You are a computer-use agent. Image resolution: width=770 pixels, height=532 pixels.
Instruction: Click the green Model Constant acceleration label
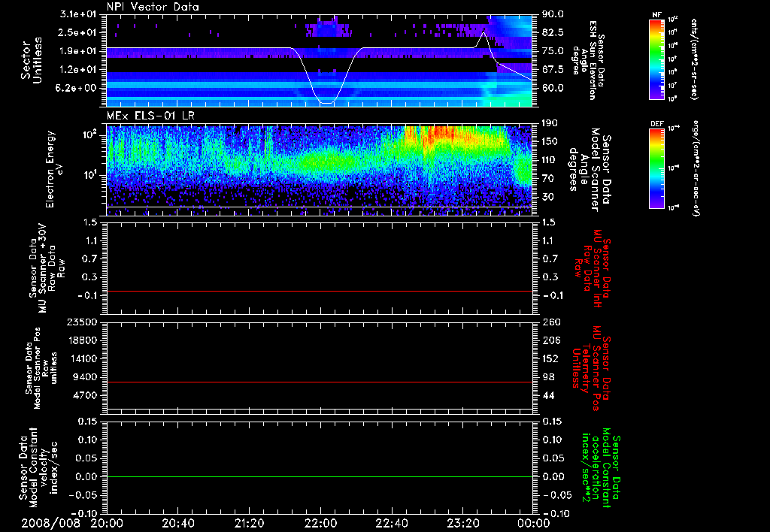tap(601, 467)
